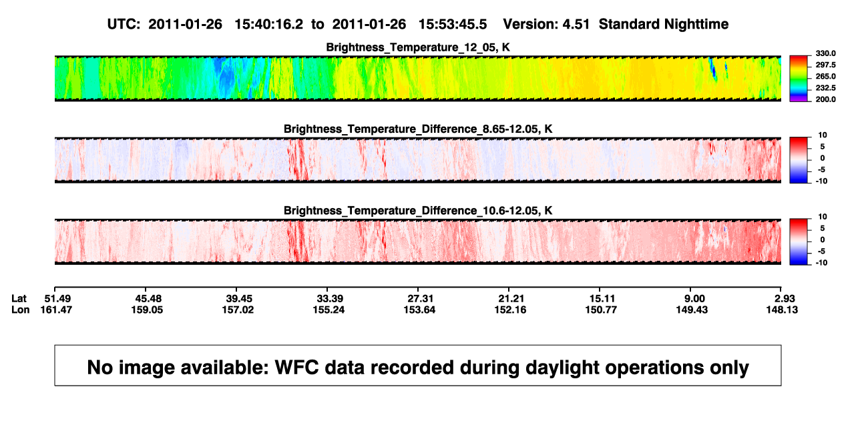Click the '-10' label on the 10.6-12.05 color bar
868x445 pixels.
point(821,263)
